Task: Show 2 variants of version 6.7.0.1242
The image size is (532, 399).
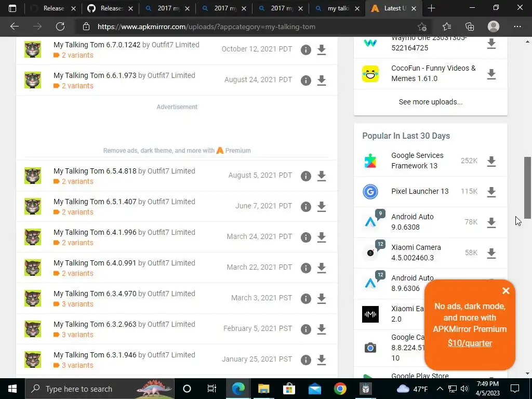Action: tap(73, 55)
